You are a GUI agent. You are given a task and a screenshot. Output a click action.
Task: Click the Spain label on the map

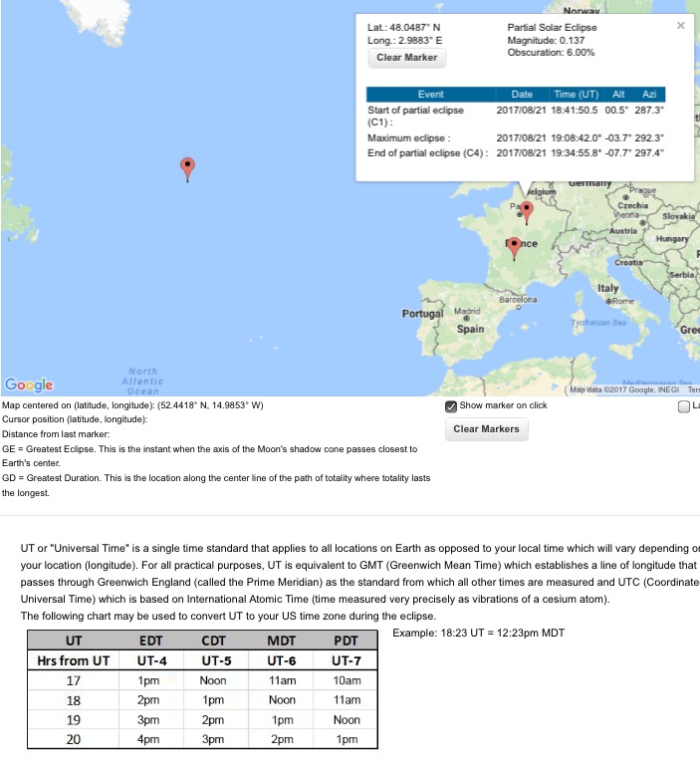click(x=470, y=330)
